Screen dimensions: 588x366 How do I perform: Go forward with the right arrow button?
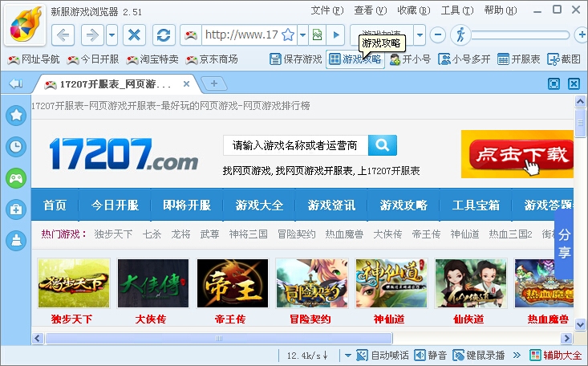92,35
